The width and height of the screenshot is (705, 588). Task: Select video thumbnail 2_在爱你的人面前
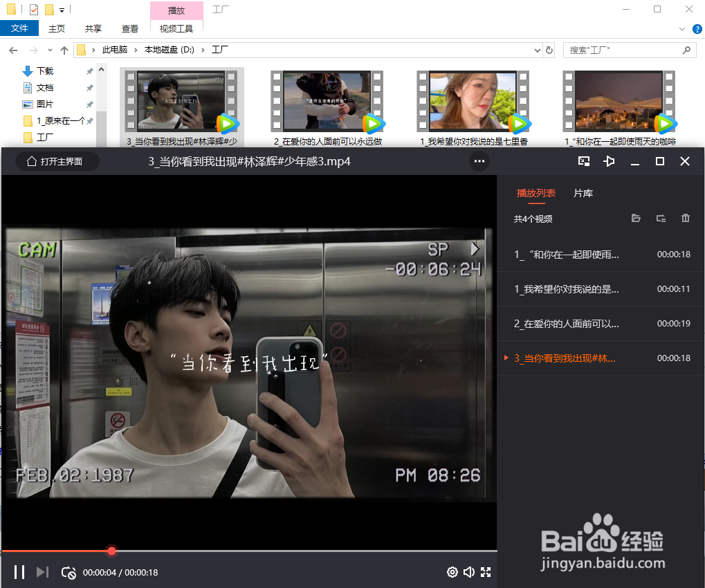[x=328, y=107]
